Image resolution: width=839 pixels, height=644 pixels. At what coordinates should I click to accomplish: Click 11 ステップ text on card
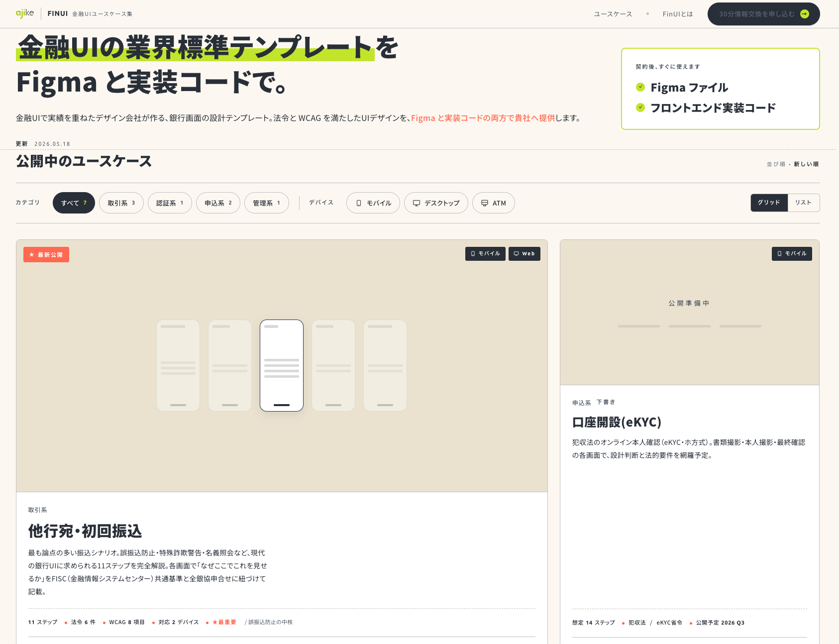click(x=43, y=622)
